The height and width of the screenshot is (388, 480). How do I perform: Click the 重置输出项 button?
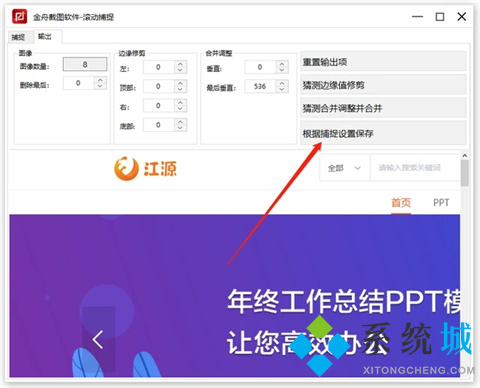pos(383,62)
